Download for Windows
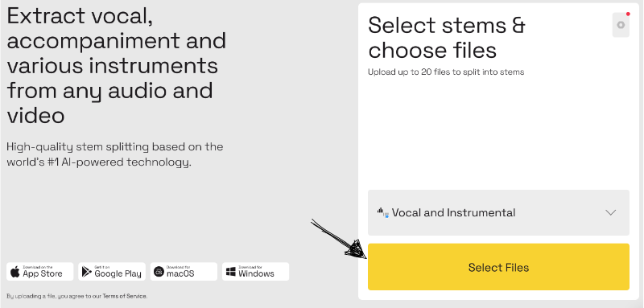This screenshot has height=308, width=644. click(255, 272)
